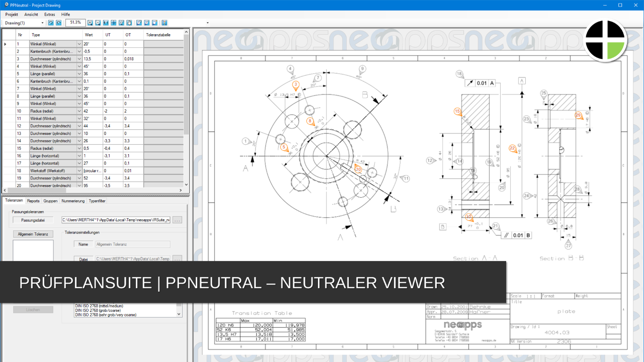This screenshot has height=362, width=644.
Task: Fit the drawing to the window
Action: (x=114, y=23)
